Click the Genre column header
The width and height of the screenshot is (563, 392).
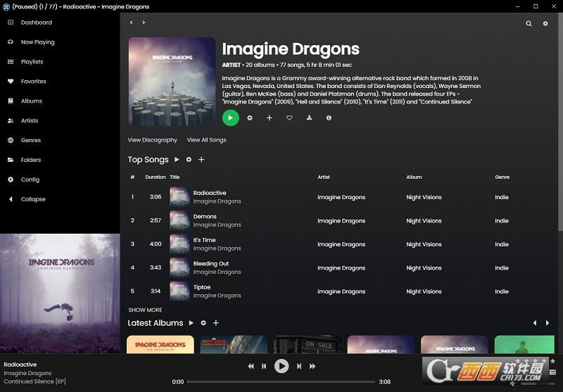[502, 177]
